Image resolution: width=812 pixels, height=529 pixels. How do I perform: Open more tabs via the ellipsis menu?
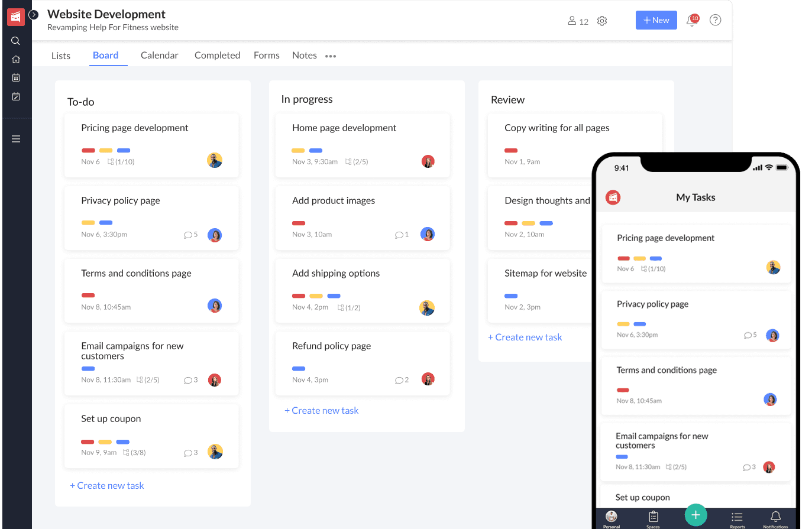pos(331,56)
